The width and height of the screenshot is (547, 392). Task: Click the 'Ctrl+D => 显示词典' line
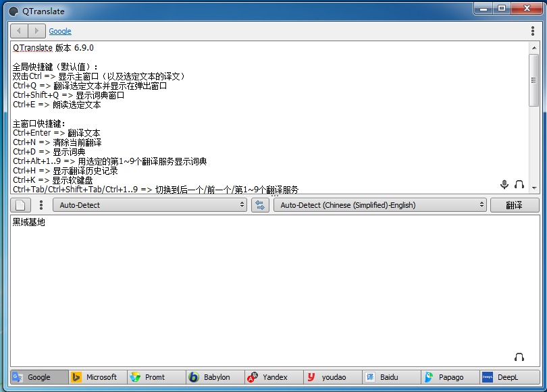(49, 152)
